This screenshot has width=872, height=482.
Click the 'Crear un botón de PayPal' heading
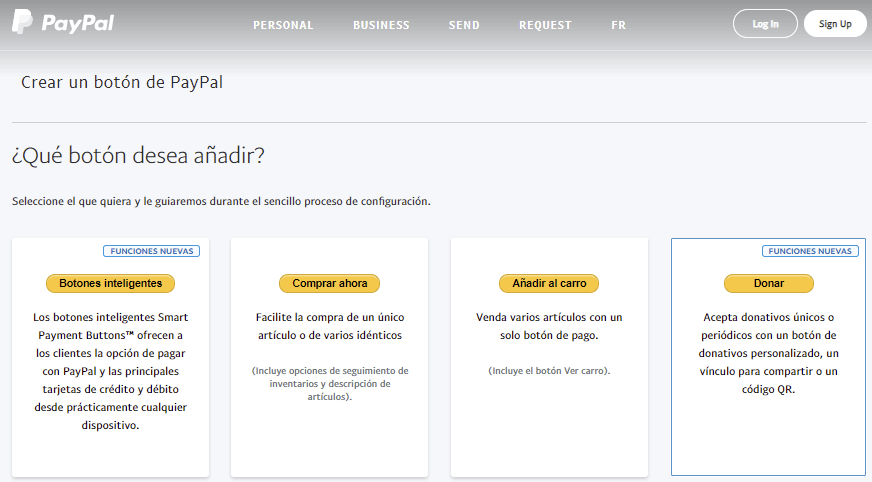point(122,82)
